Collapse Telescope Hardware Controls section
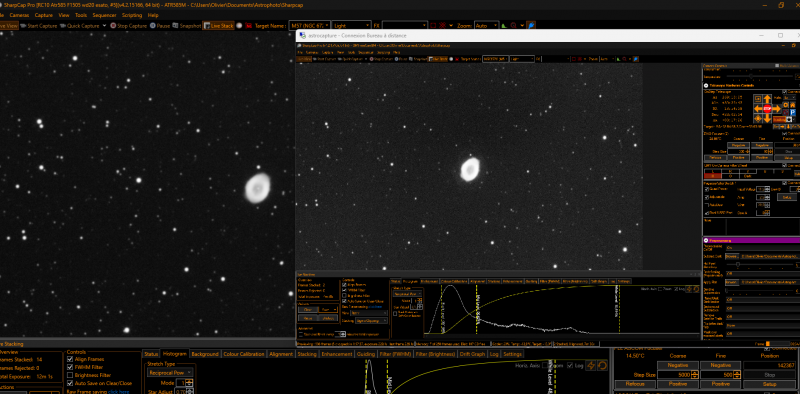This screenshot has height=394, width=800. [706, 86]
